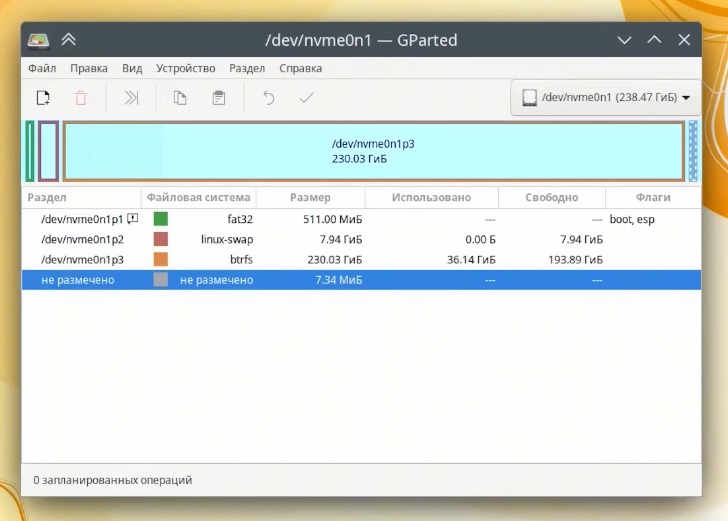Click the Copy partition toolbar icon
The width and height of the screenshot is (728, 521).
point(180,98)
